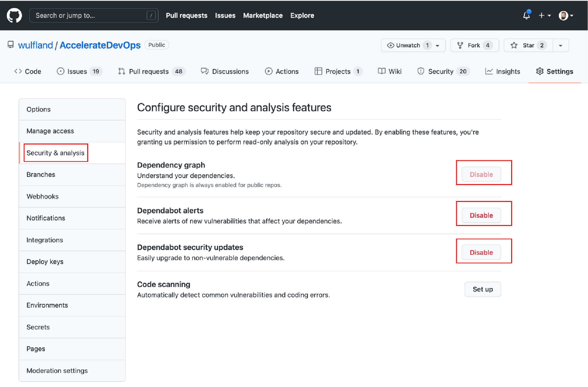Screen dimensions: 588x387
Task: Switch to the Security tab
Action: tap(444, 71)
